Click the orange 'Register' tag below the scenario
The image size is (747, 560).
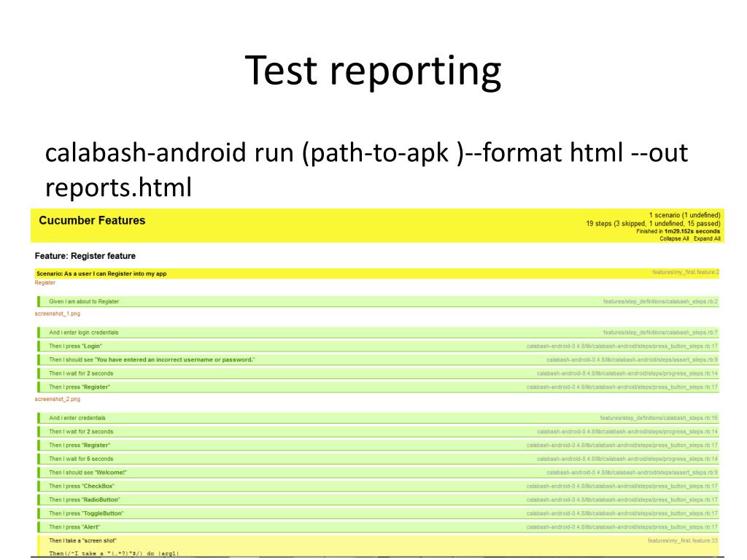click(45, 283)
